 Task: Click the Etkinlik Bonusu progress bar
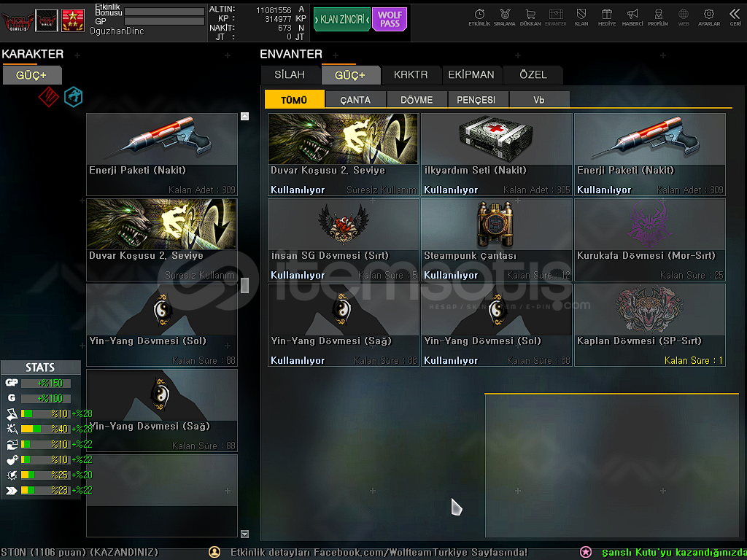point(164,12)
